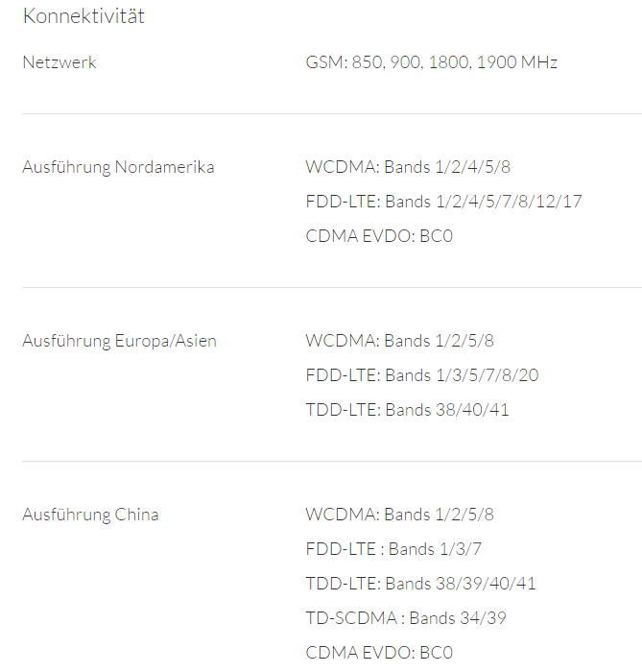Click FDD-LTE Bands 1/2/4/5/7/8/12/17 line
This screenshot has height=672, width=642.
(x=443, y=202)
